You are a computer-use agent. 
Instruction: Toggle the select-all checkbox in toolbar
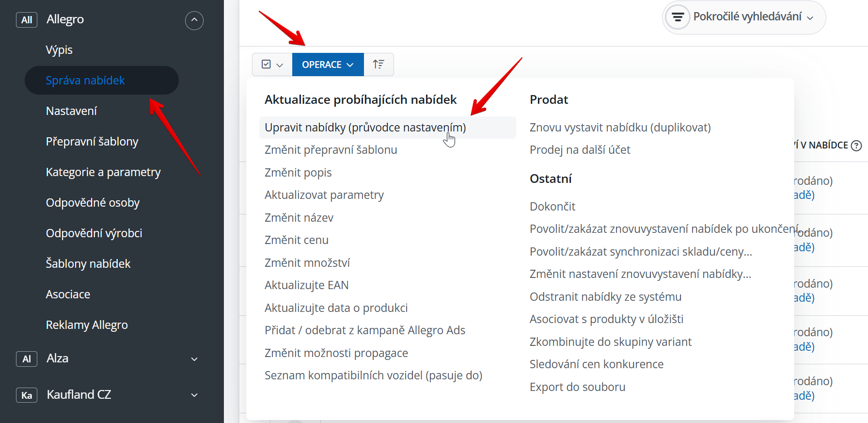[x=266, y=65]
